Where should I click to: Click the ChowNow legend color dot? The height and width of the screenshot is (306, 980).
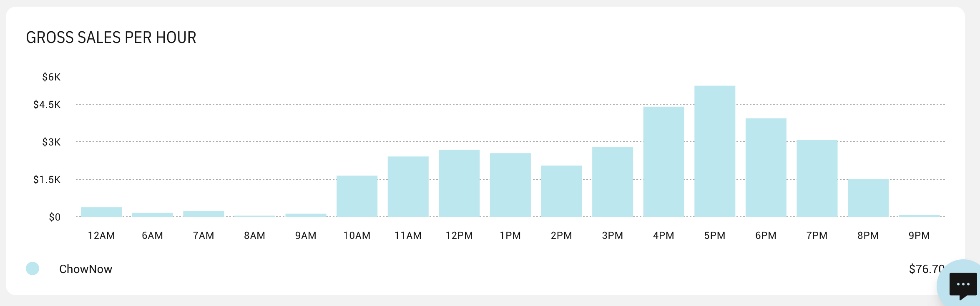coord(33,268)
